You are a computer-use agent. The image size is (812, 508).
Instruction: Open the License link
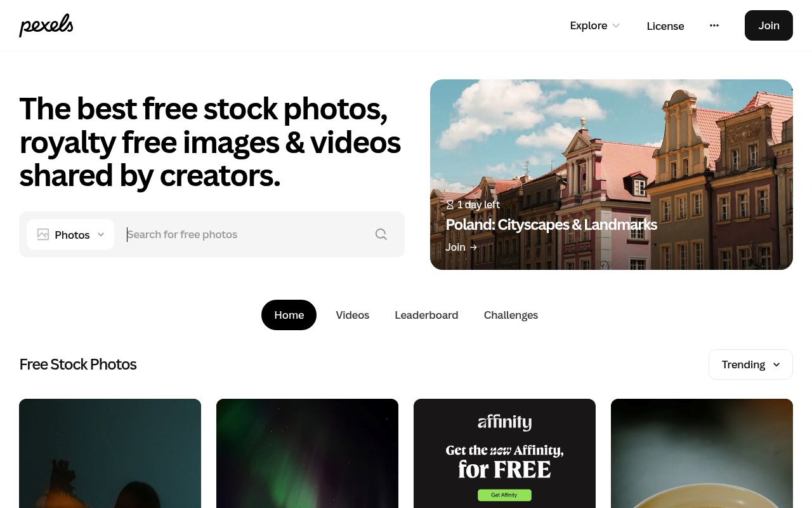[665, 26]
